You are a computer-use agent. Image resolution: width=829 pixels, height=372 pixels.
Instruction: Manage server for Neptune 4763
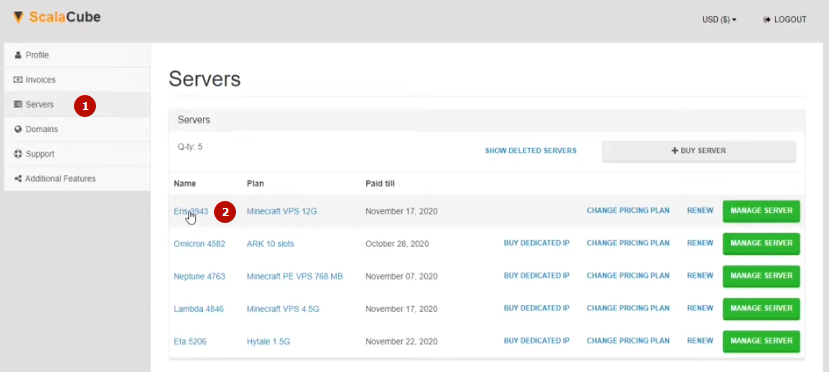pos(761,276)
